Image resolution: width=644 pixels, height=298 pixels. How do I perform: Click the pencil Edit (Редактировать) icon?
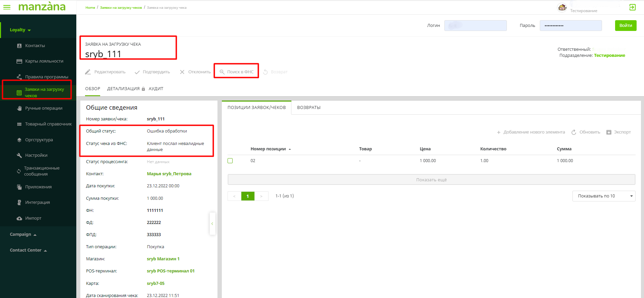pos(88,72)
